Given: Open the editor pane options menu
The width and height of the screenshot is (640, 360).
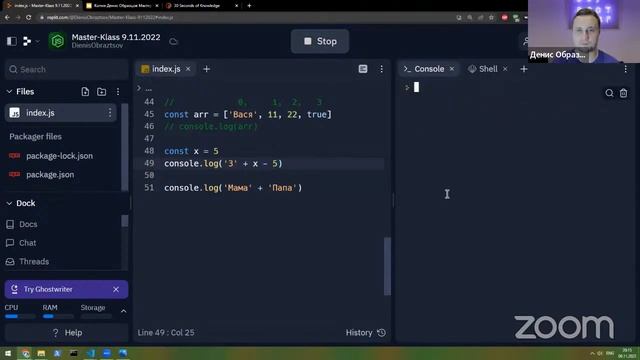Looking at the screenshot, I should pos(382,69).
